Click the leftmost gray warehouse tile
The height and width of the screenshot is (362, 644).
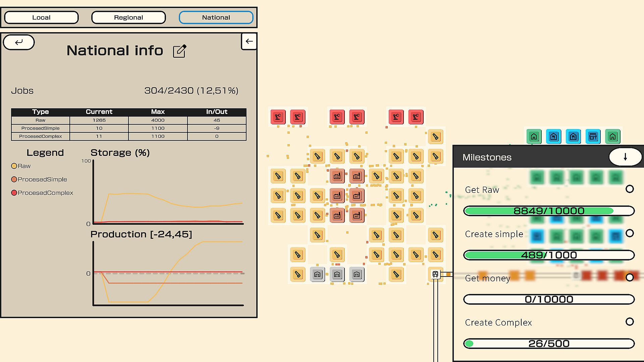317,275
